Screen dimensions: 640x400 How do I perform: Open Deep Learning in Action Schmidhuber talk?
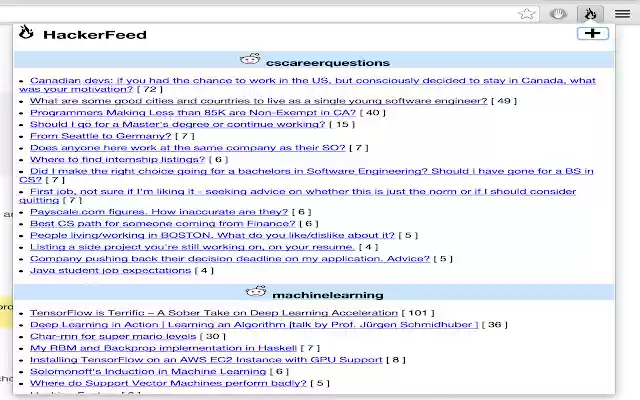point(254,325)
